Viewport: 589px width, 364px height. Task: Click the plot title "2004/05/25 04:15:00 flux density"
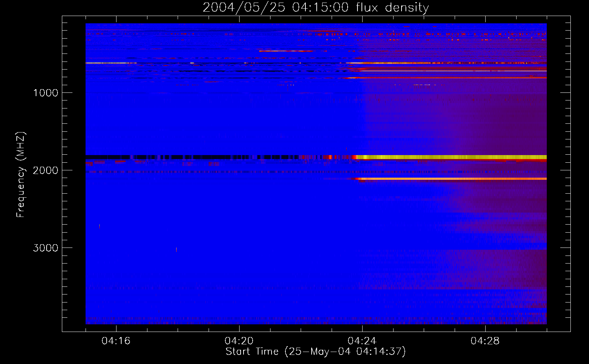(316, 8)
